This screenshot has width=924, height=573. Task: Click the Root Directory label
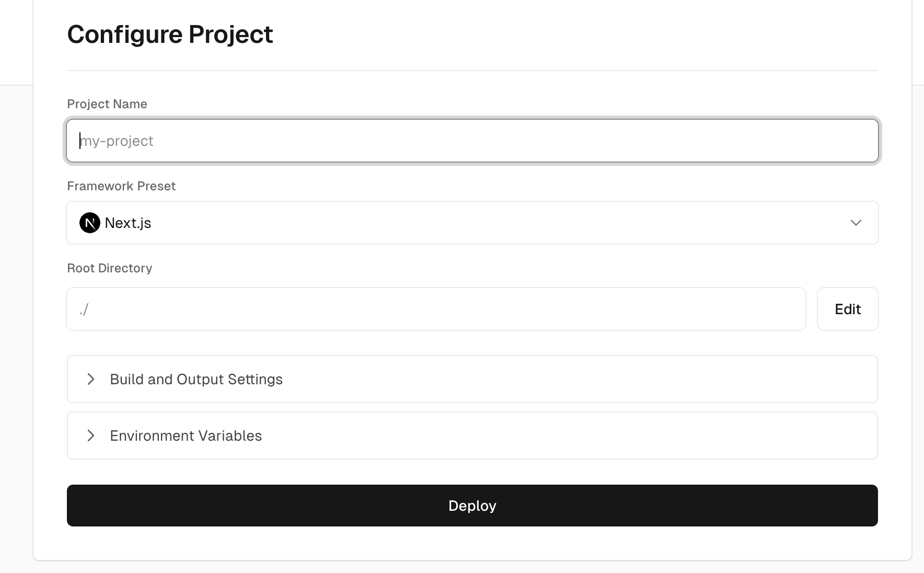coord(110,268)
